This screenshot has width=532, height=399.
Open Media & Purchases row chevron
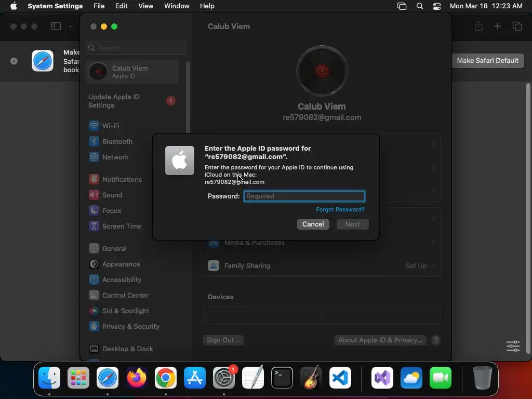pos(434,242)
